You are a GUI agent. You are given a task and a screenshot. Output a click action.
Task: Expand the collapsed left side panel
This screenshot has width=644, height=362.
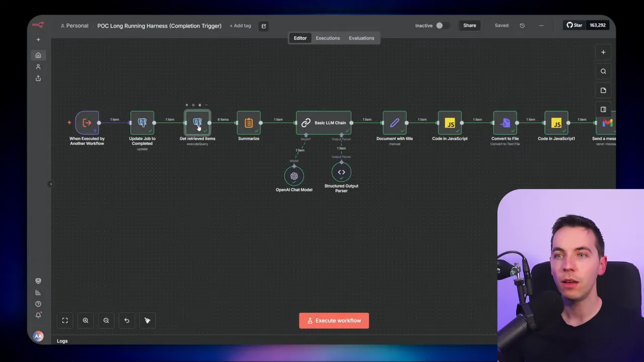(x=50, y=184)
